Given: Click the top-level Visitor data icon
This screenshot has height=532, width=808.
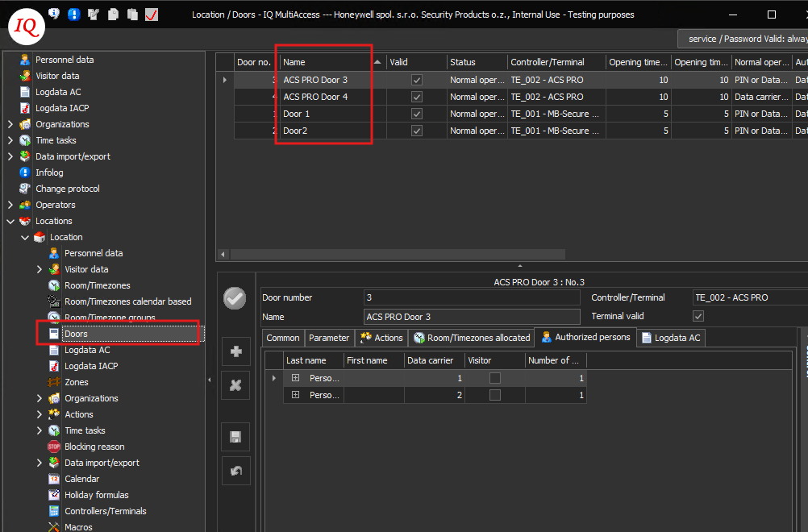Looking at the screenshot, I should pos(25,76).
